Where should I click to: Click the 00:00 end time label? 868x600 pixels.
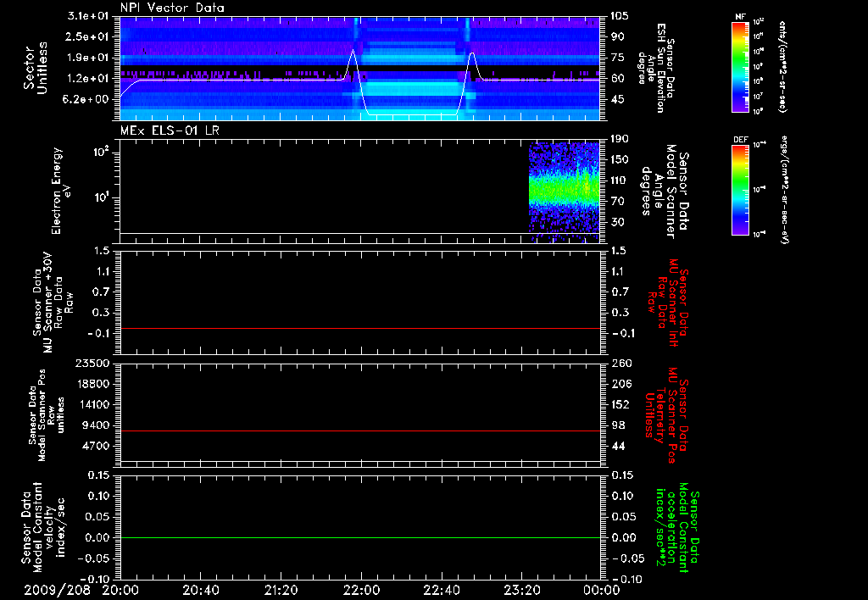tap(601, 589)
